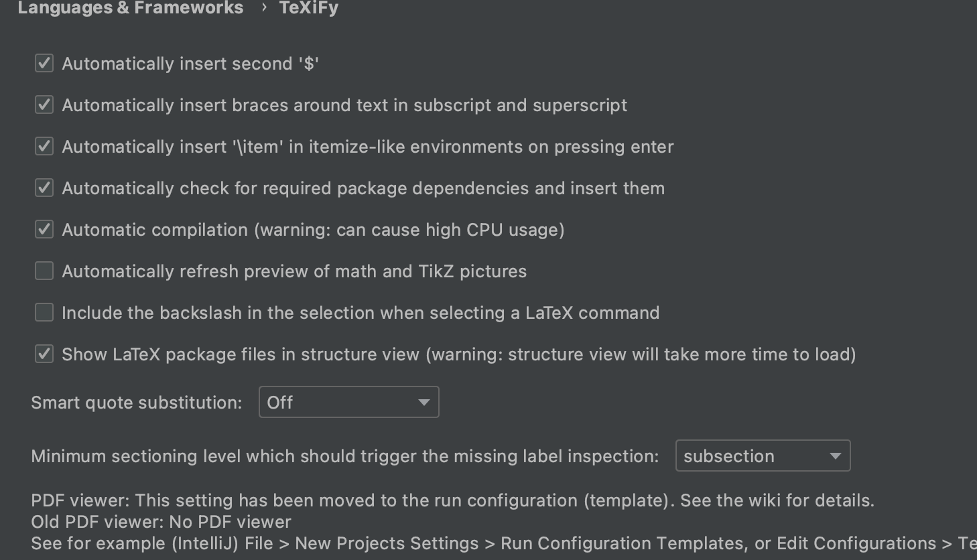This screenshot has width=977, height=560.
Task: Open the minimum sectioning level dropdown
Action: click(x=763, y=456)
